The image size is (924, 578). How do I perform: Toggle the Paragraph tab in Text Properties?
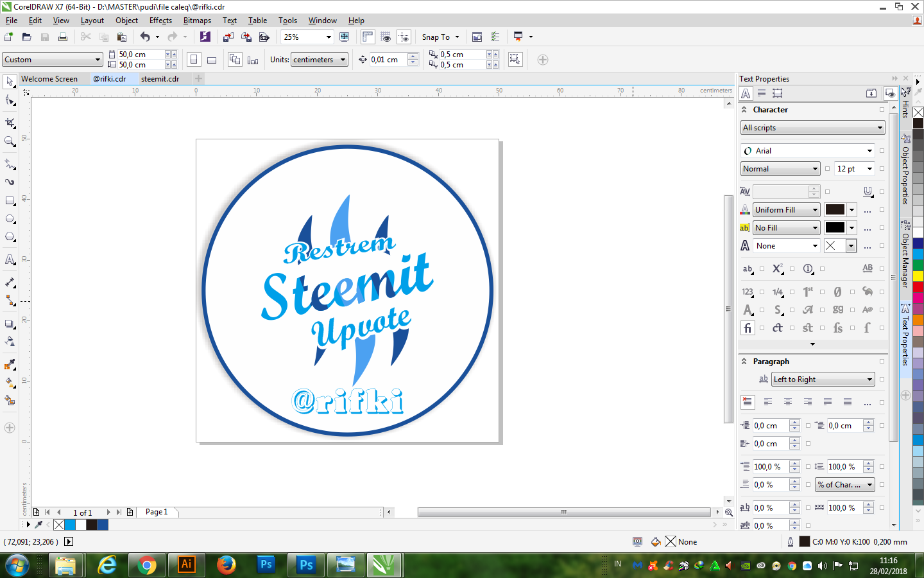click(x=762, y=93)
